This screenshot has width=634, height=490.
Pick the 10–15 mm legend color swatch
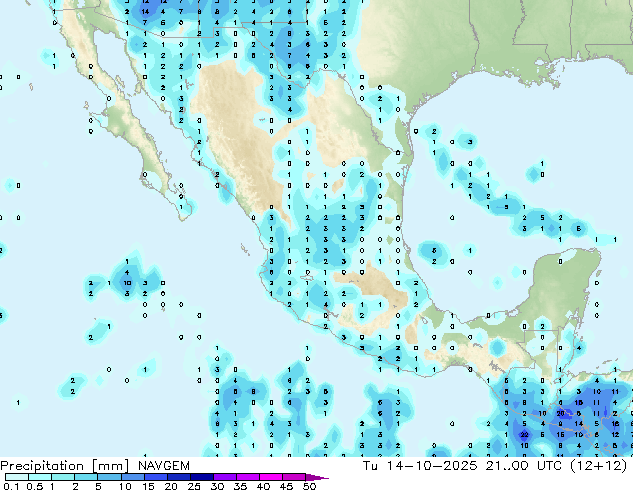click(132, 477)
